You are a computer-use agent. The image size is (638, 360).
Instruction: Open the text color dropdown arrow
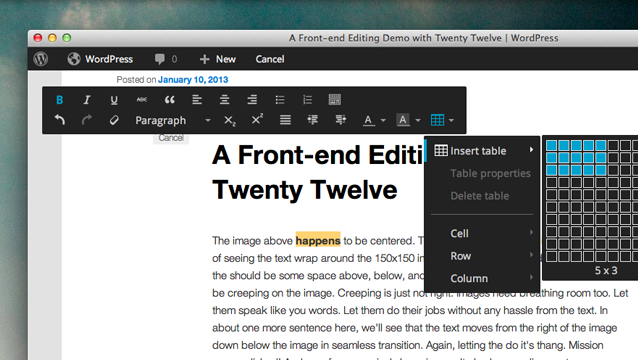[383, 120]
